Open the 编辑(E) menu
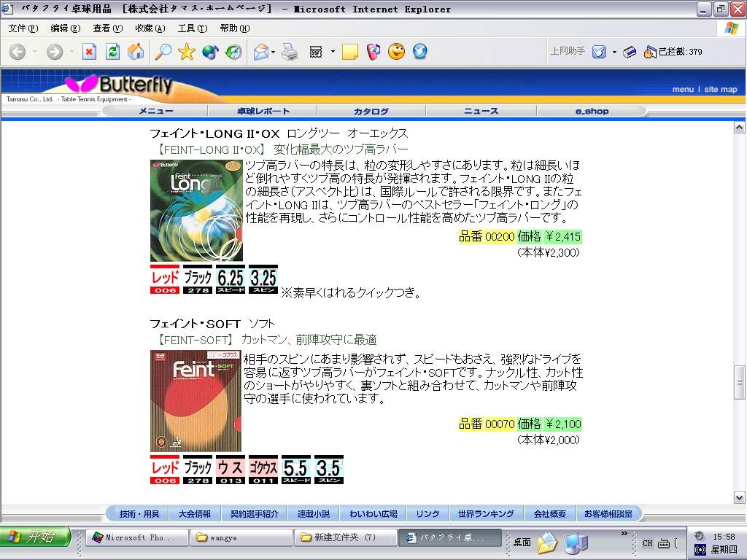Viewport: 747px width, 560px height. pos(65,28)
